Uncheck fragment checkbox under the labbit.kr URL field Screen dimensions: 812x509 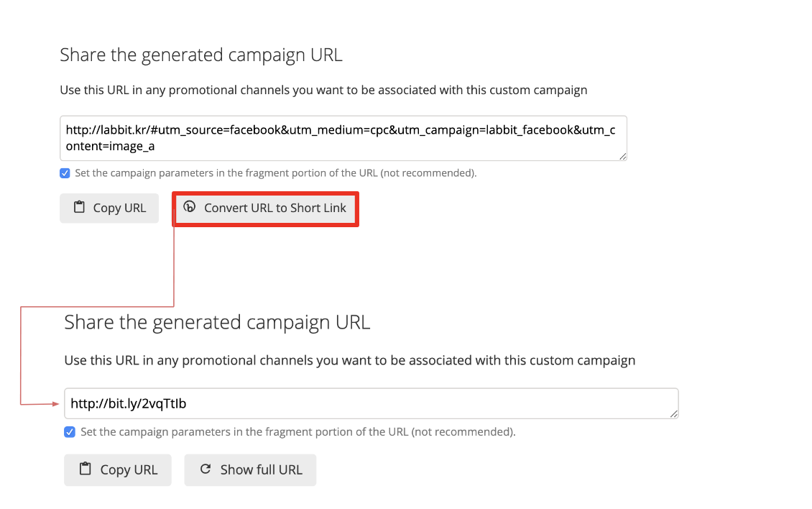(65, 173)
